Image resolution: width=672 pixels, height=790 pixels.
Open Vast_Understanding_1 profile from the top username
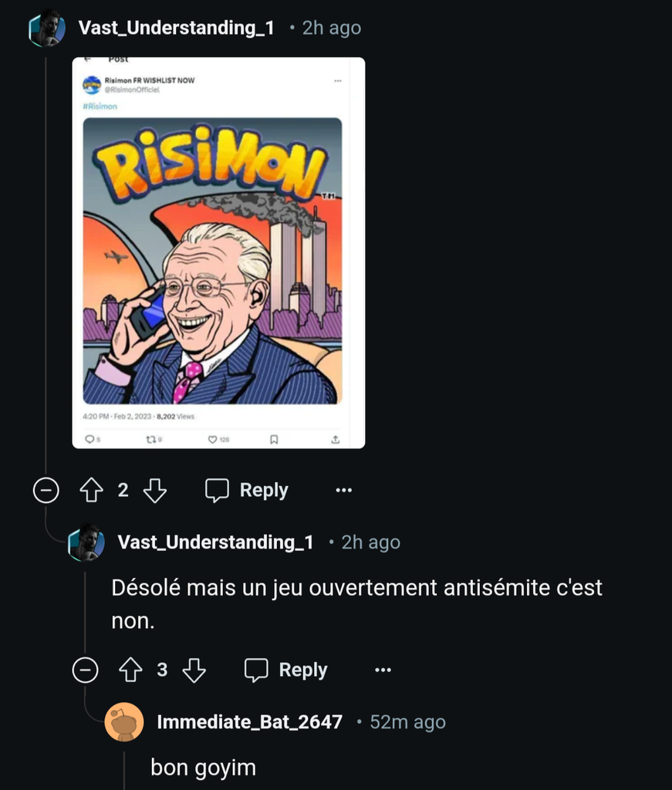tap(176, 29)
